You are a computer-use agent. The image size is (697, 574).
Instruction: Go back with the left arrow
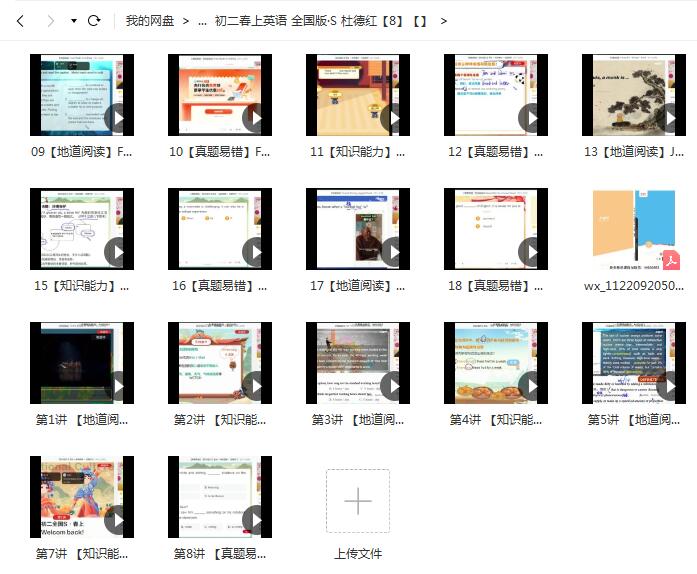click(x=20, y=21)
